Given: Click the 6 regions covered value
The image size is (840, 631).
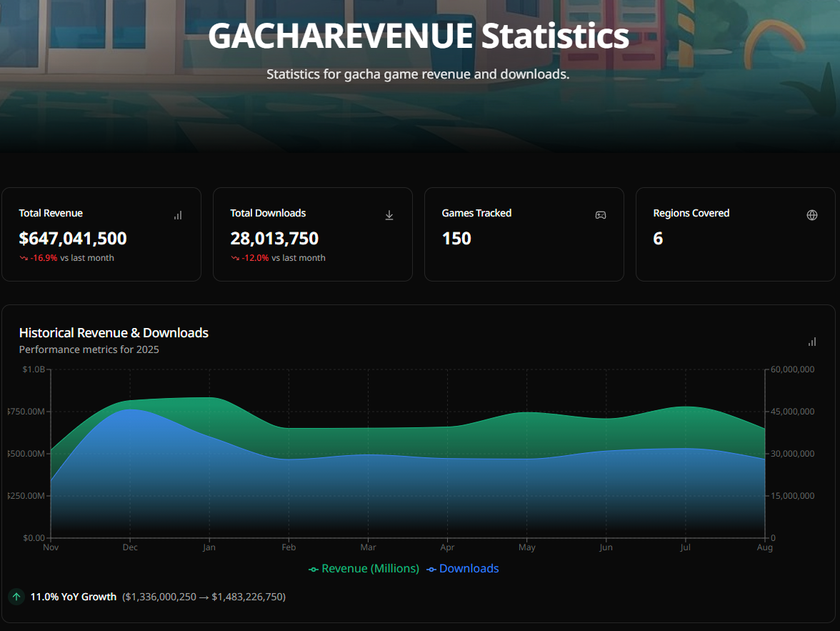Looking at the screenshot, I should [x=658, y=239].
